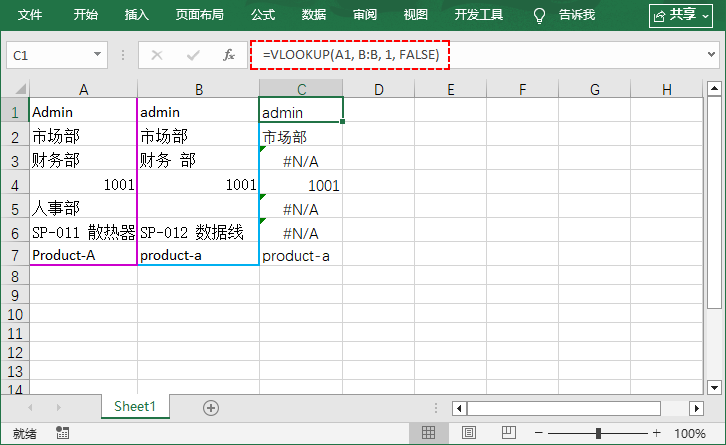The height and width of the screenshot is (445, 726).
Task: Expand the Name Box dropdown arrow
Action: pyautogui.click(x=97, y=55)
